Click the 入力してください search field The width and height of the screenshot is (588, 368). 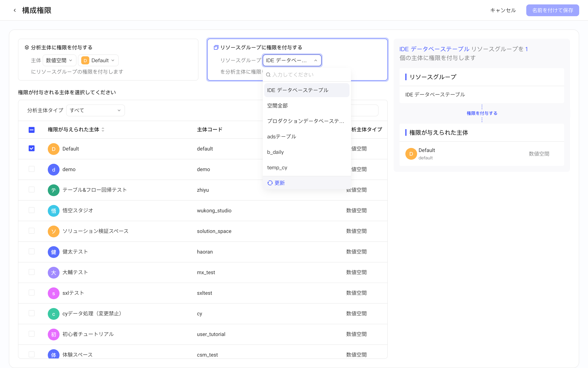click(x=307, y=75)
